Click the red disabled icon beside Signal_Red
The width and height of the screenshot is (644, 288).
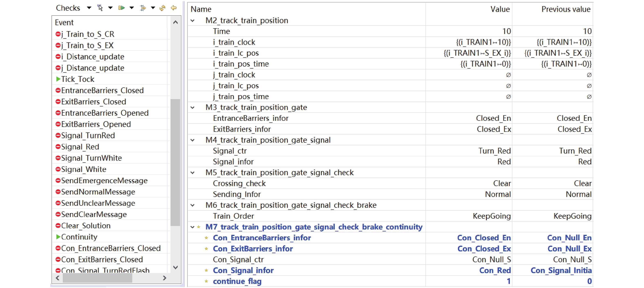(58, 147)
